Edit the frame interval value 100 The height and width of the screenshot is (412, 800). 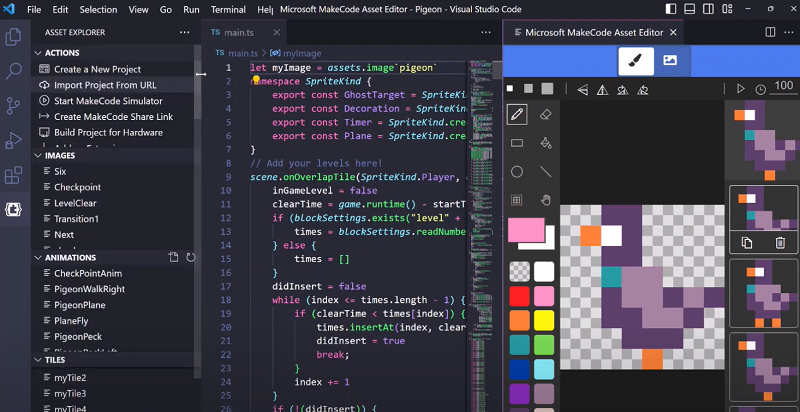coord(784,86)
